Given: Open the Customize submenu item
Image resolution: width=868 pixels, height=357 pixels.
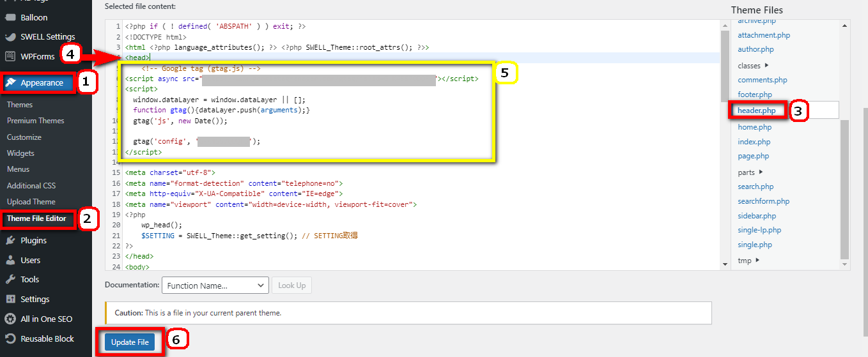Looking at the screenshot, I should click(x=24, y=137).
